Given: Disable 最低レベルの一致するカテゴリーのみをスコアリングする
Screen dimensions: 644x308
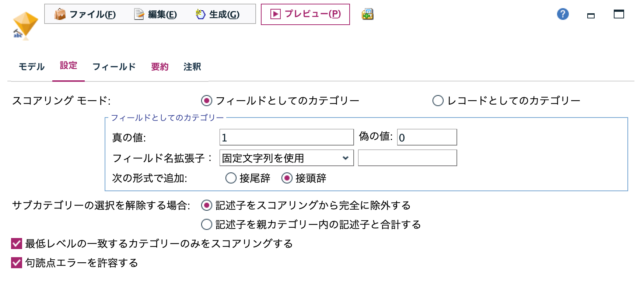Looking at the screenshot, I should click(x=15, y=243).
